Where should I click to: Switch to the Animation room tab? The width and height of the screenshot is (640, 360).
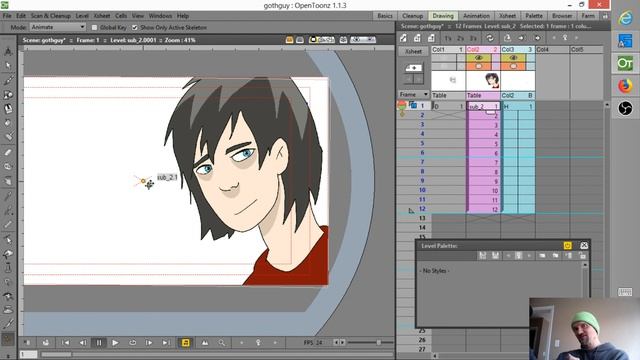point(476,16)
